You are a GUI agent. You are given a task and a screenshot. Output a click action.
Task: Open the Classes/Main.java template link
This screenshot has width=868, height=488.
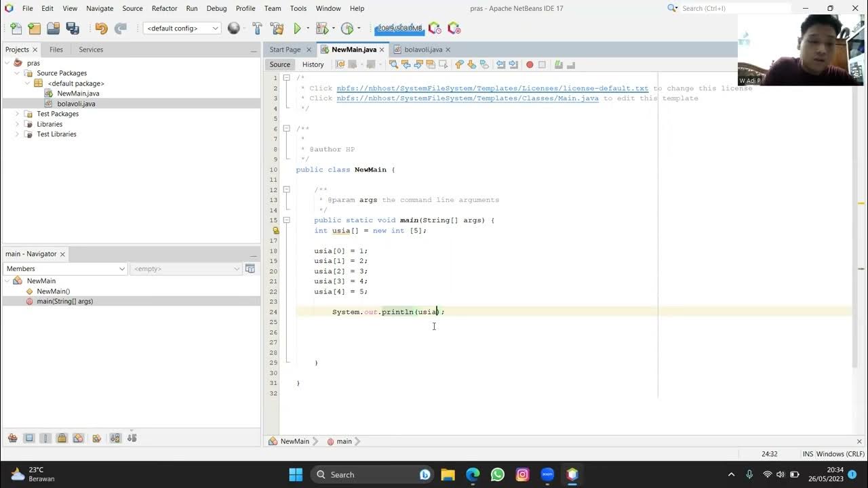(468, 98)
